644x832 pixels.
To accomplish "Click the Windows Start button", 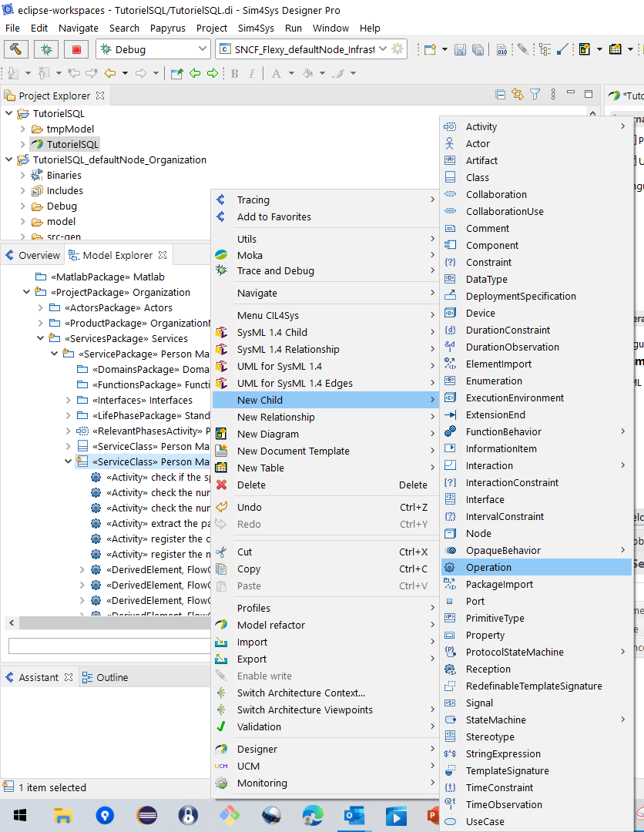I will click(20, 816).
